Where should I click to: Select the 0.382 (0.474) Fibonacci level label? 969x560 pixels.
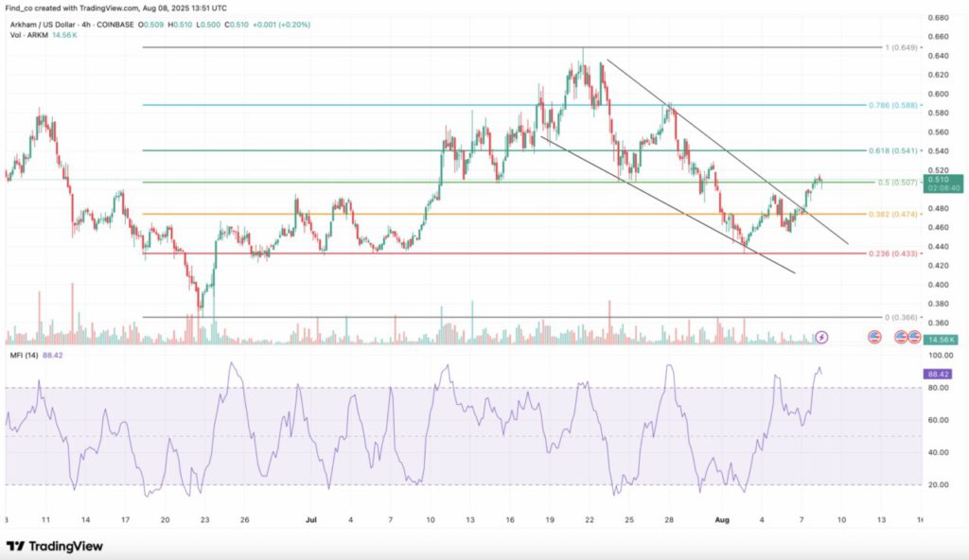pyautogui.click(x=892, y=214)
